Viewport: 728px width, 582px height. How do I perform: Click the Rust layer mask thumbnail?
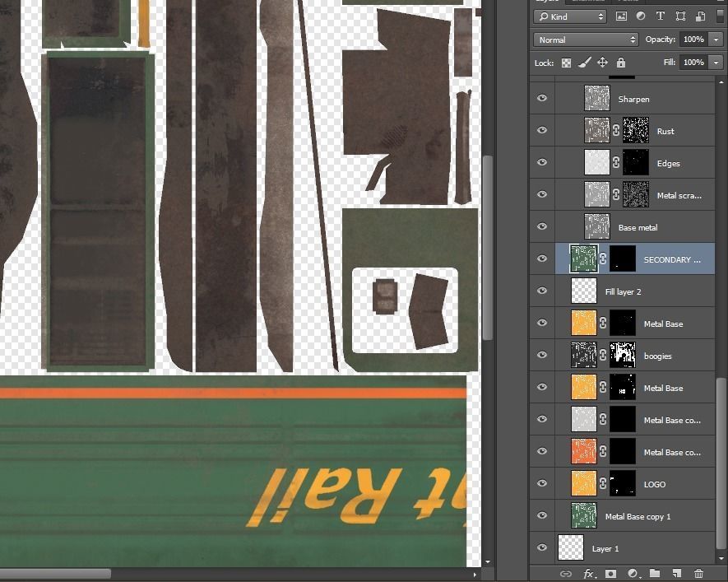pyautogui.click(x=636, y=130)
